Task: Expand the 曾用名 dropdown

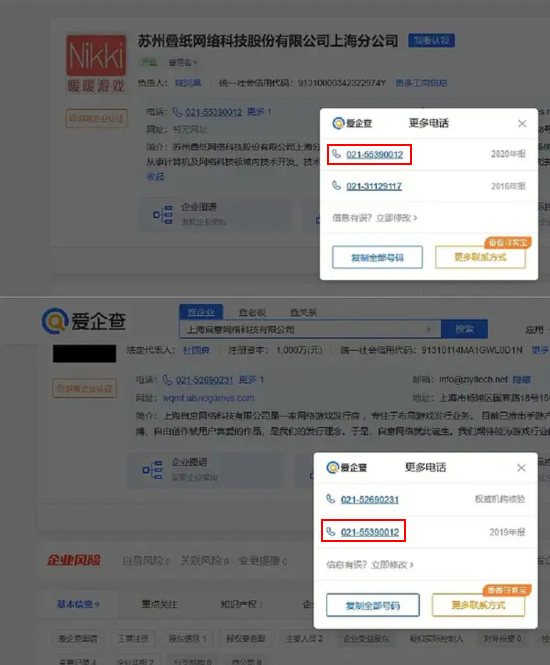Action: coord(183,62)
